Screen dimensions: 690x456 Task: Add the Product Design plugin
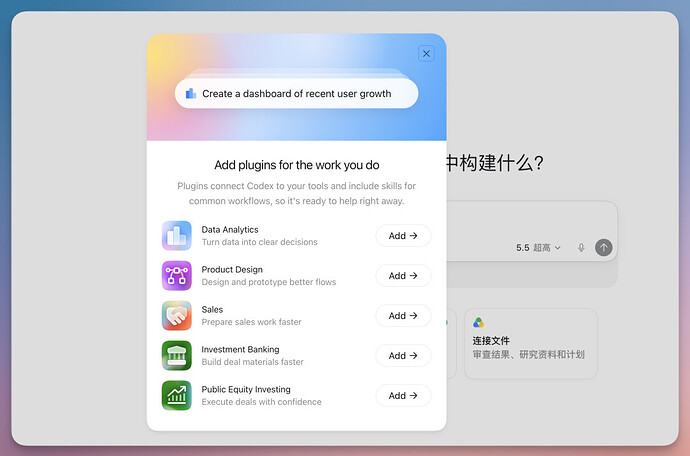click(x=403, y=276)
